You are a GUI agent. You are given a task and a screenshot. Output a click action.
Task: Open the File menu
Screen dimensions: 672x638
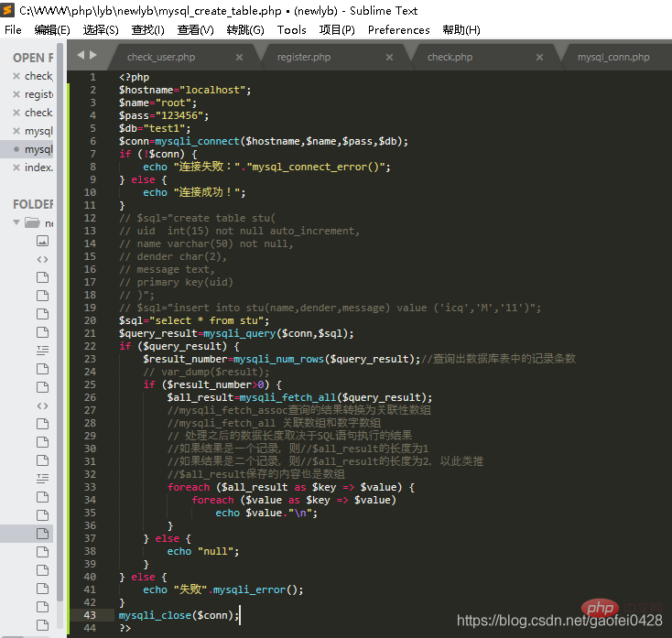[13, 29]
